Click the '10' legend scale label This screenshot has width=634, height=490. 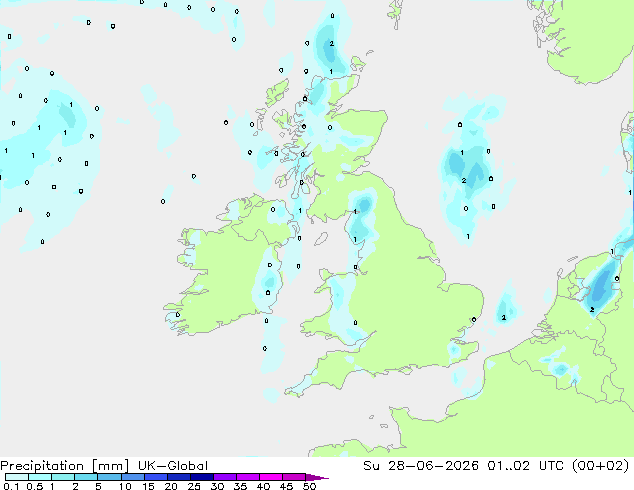[125, 486]
